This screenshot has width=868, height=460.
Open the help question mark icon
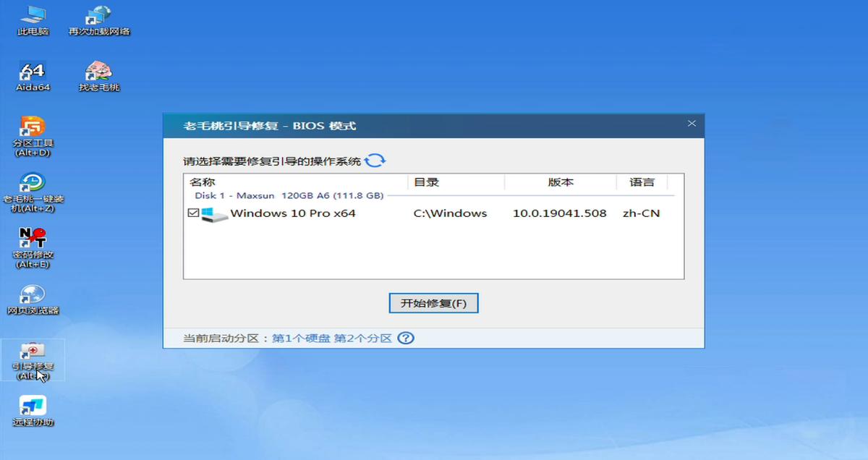(406, 338)
